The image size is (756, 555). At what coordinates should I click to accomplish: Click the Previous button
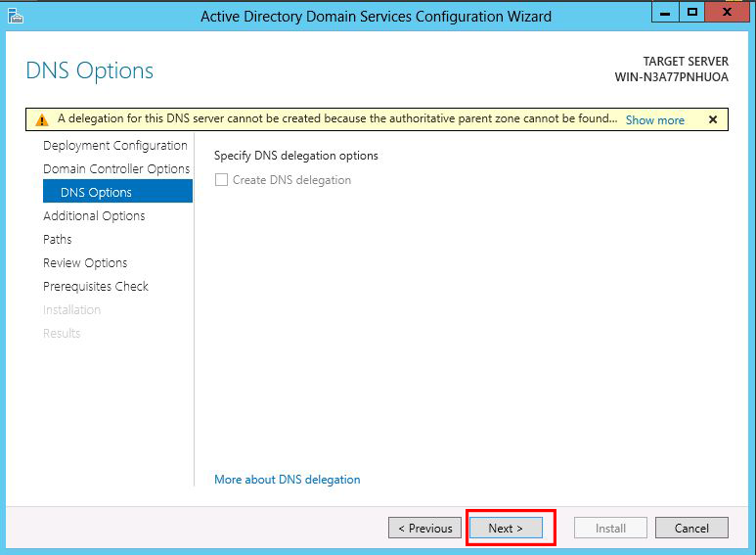424,528
